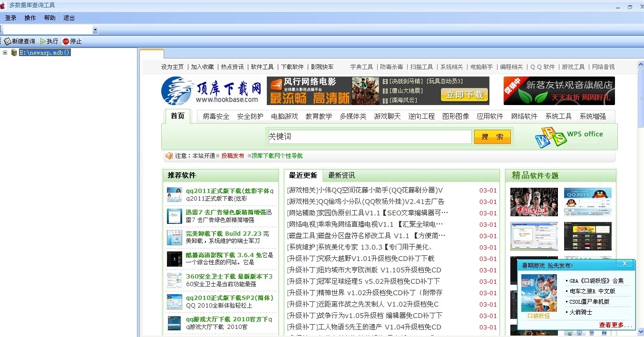Click the speaker notice icon
Viewport: 644px width, 337px height.
[x=169, y=156]
